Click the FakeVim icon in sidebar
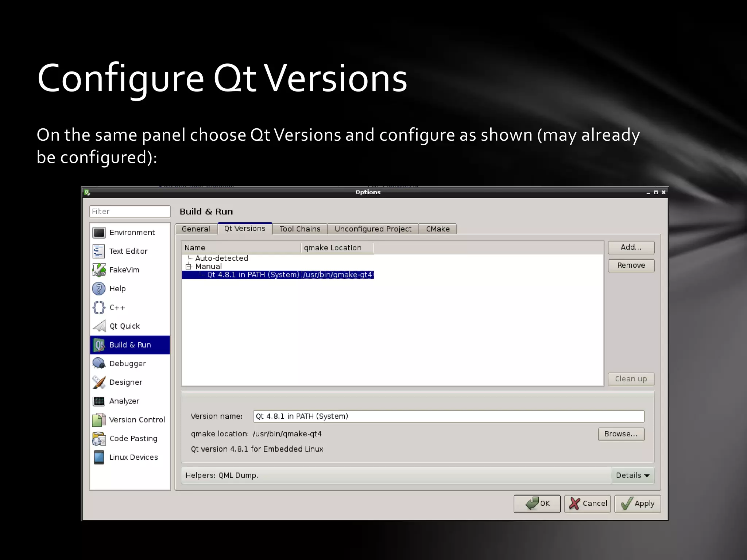Image resolution: width=747 pixels, height=560 pixels. click(x=99, y=270)
